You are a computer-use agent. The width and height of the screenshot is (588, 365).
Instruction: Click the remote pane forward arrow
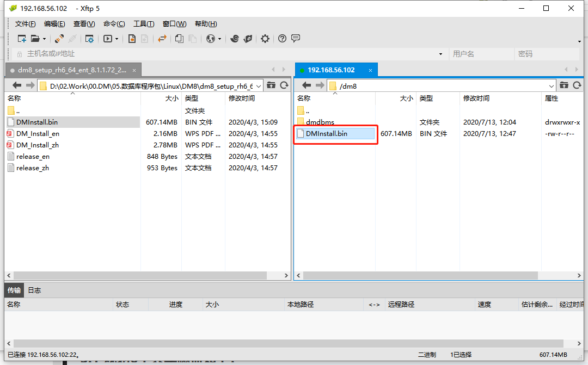tap(320, 85)
